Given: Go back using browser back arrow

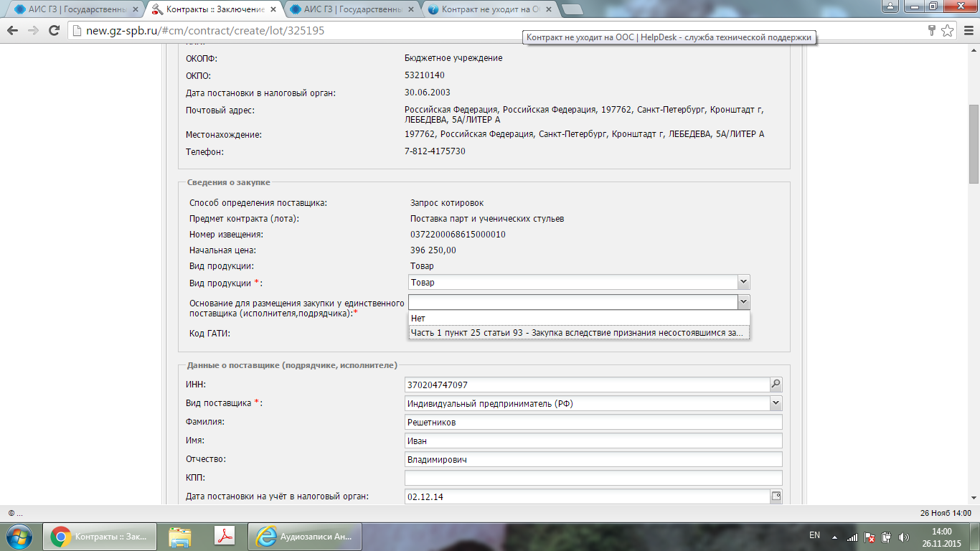Looking at the screenshot, I should 13,31.
